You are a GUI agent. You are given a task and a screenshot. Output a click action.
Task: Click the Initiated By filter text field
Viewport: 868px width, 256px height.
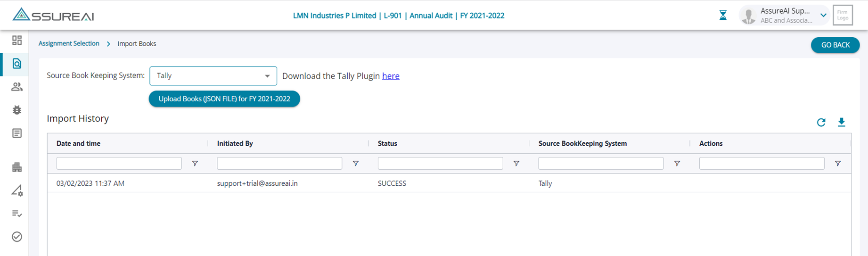[x=279, y=164]
